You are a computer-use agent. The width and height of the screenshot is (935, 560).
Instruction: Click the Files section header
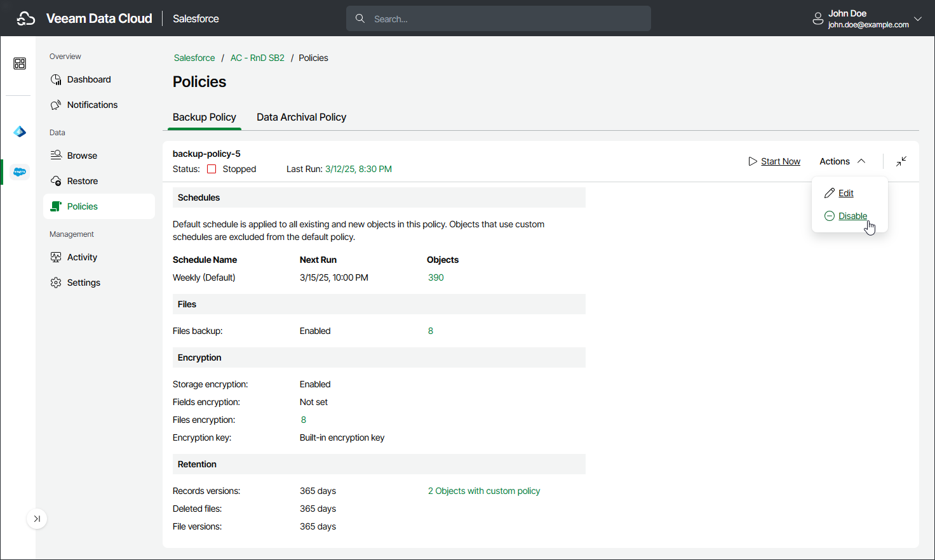click(x=379, y=304)
